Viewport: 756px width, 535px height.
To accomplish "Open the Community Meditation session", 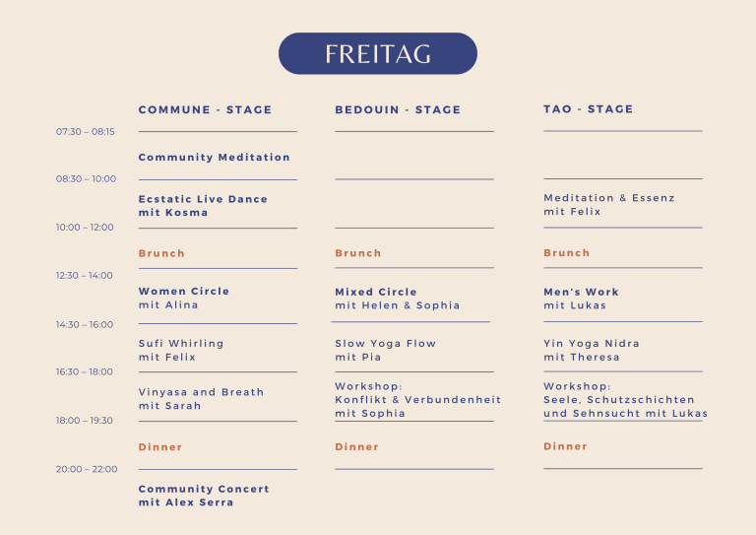I will point(214,158).
